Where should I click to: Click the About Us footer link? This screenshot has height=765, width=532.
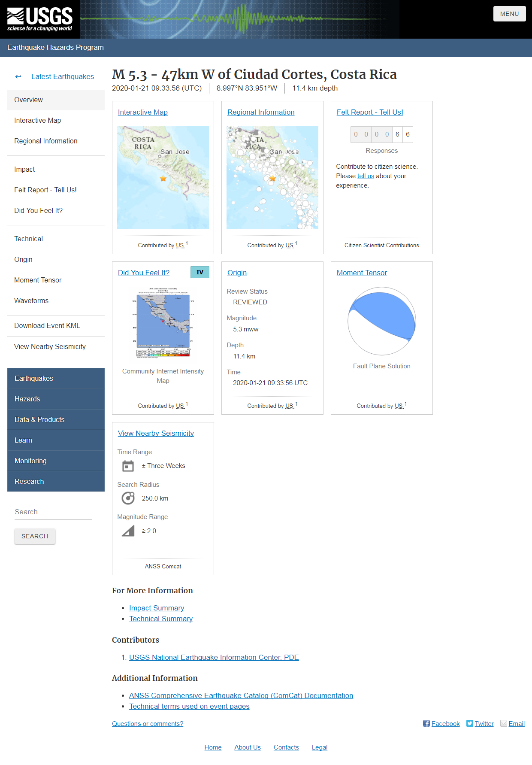(248, 747)
